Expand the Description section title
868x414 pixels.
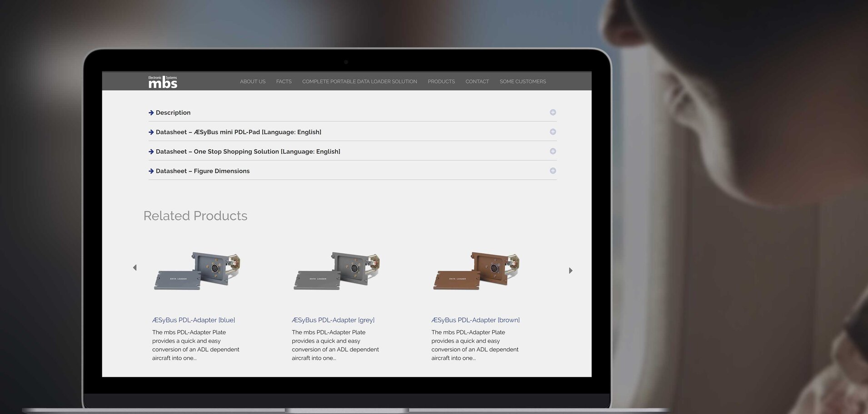pos(173,113)
